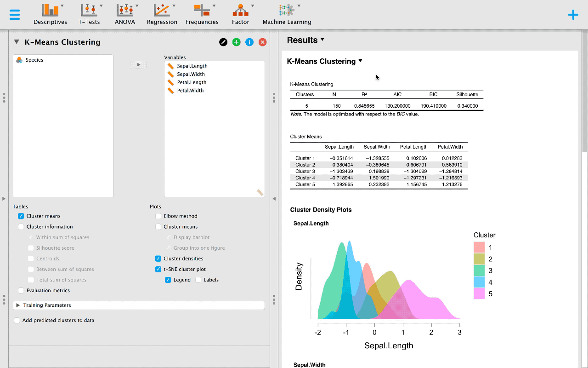
Task: Open the Results dropdown
Action: pyautogui.click(x=305, y=40)
